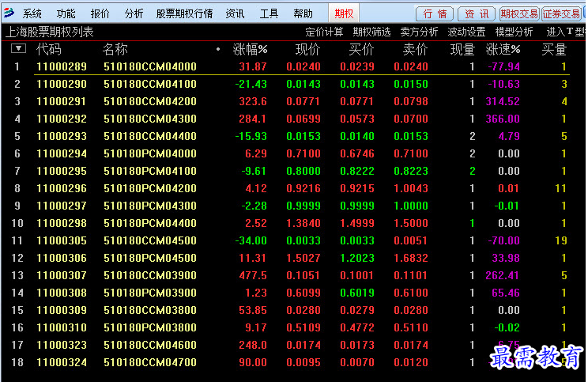This screenshot has height=382, width=588.
Task: Open 定价计算 tool
Action: point(324,32)
